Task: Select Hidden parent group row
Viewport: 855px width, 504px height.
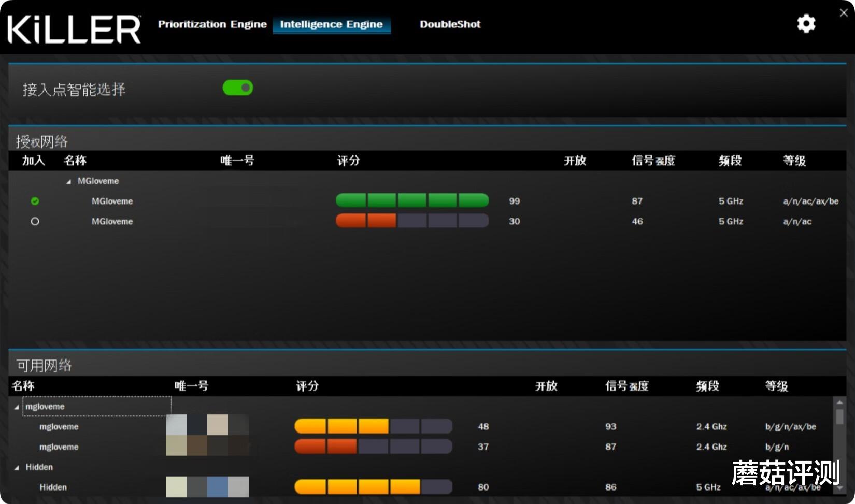Action: pos(39,467)
